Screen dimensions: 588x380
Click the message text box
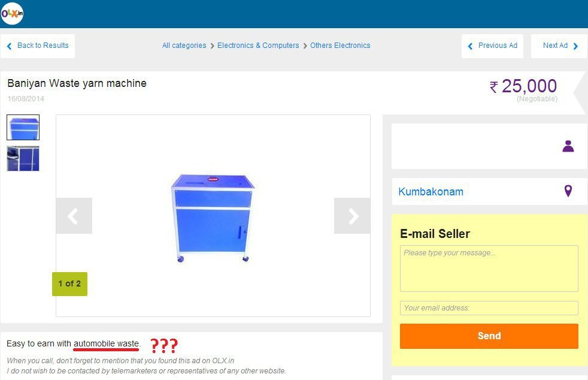pos(489,269)
